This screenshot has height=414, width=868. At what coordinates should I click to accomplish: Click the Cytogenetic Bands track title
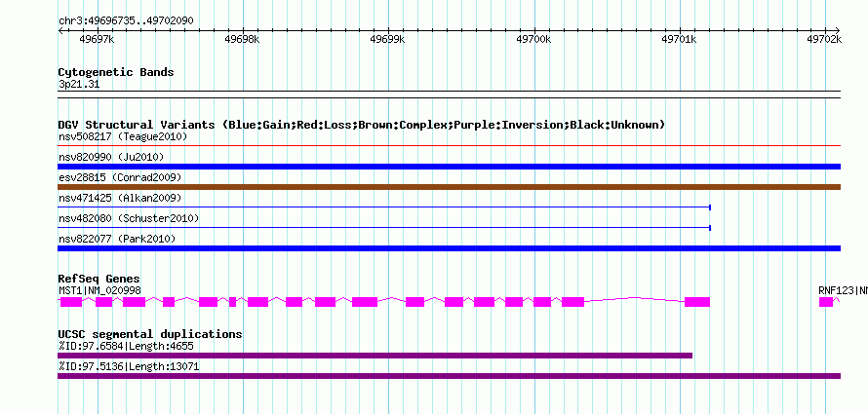click(x=116, y=72)
